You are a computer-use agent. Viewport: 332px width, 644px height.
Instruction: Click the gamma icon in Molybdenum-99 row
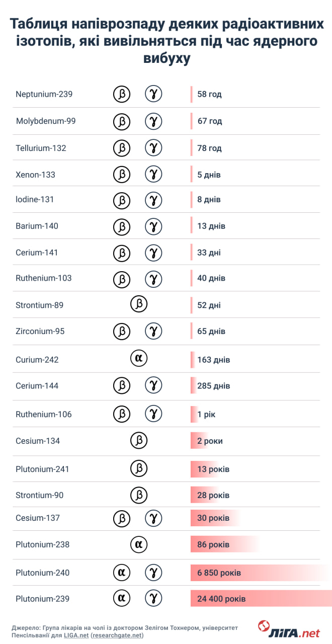(x=154, y=121)
